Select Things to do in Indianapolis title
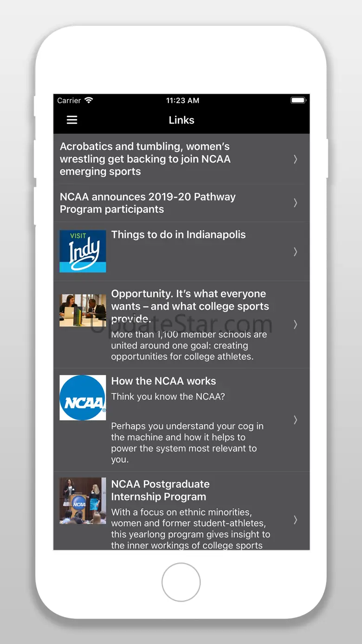Viewport: 362px width, 644px height. [x=179, y=235]
